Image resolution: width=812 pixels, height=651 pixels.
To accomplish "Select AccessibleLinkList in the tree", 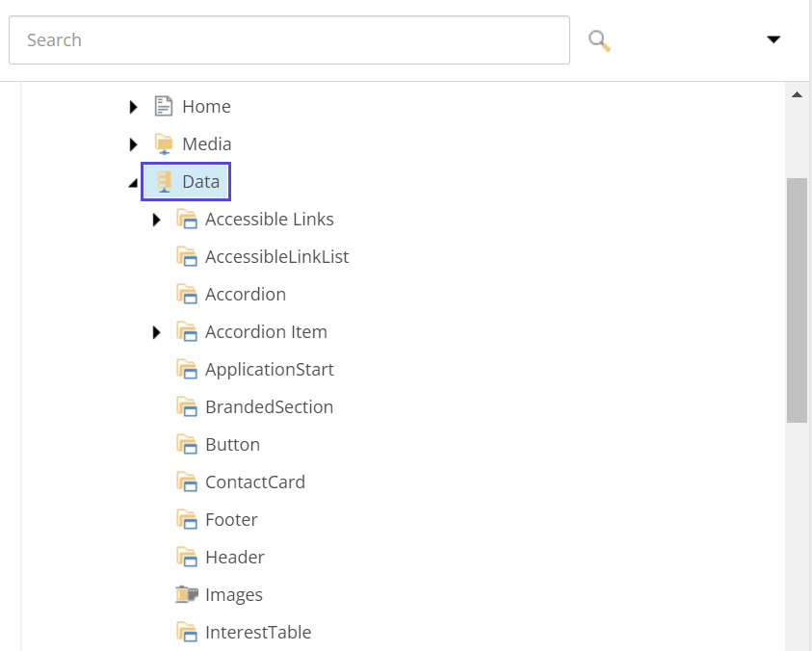I will tap(277, 257).
